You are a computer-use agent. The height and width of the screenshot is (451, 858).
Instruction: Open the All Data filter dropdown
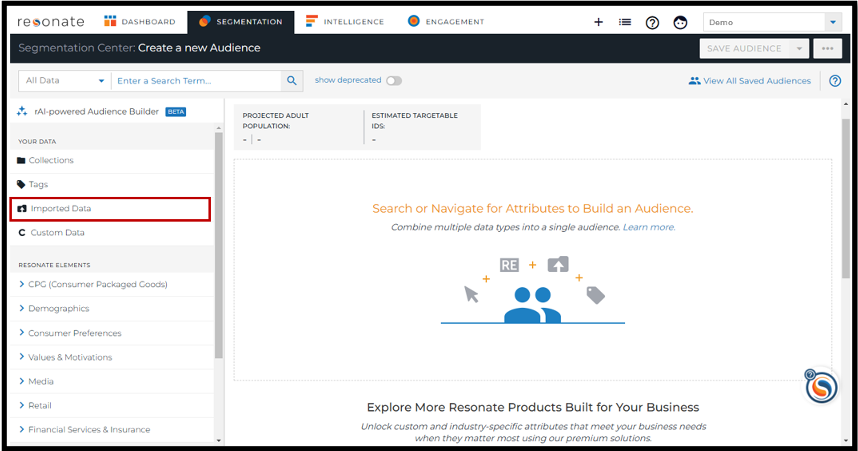click(x=65, y=80)
